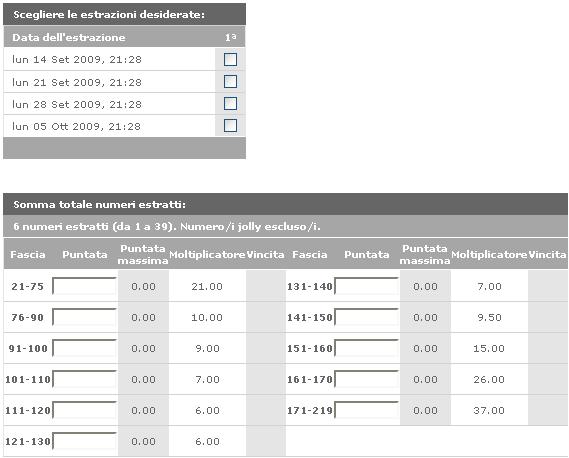Click the bet input for range 111-120
Viewport: 569px width, 458px height.
[85, 410]
